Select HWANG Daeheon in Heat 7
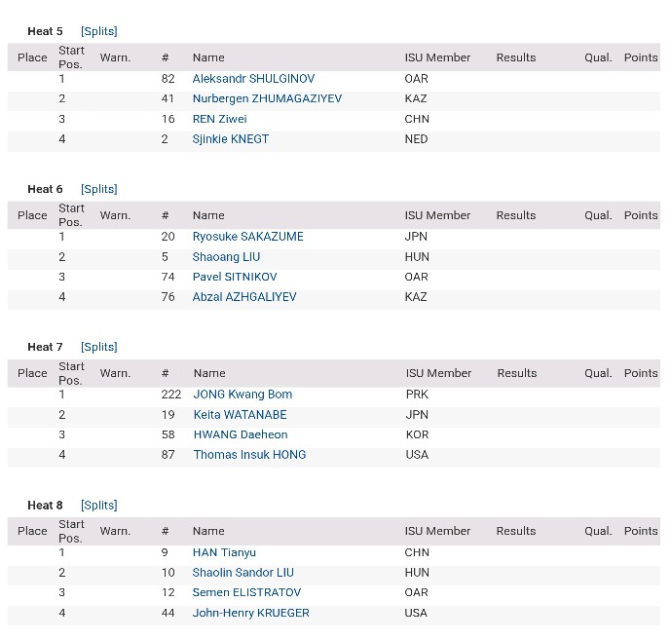Image resolution: width=672 pixels, height=640 pixels. pyautogui.click(x=241, y=434)
